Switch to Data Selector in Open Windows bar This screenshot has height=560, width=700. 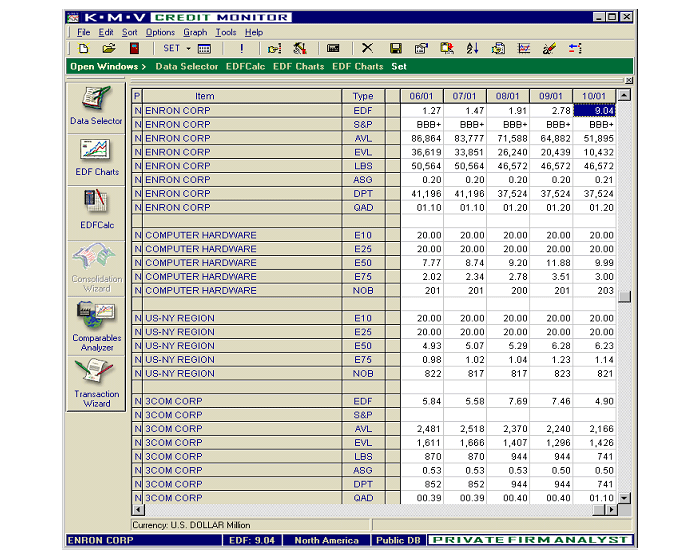coord(186,66)
